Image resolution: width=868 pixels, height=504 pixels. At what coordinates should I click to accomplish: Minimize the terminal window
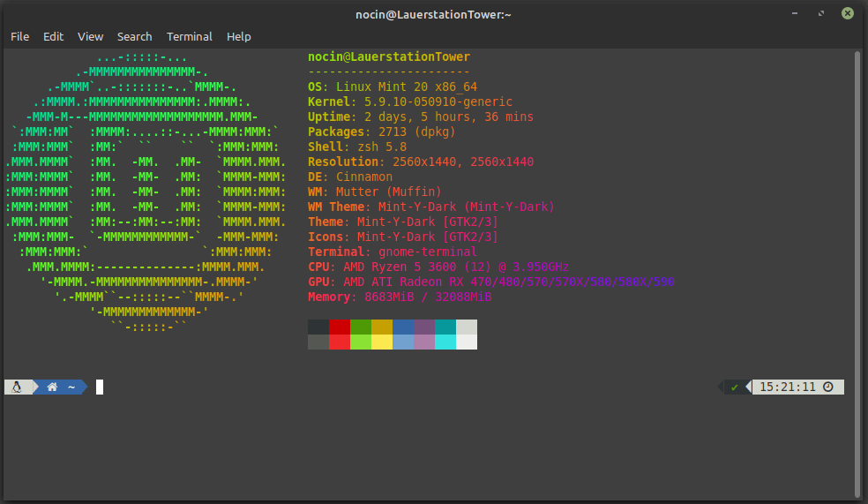(795, 13)
